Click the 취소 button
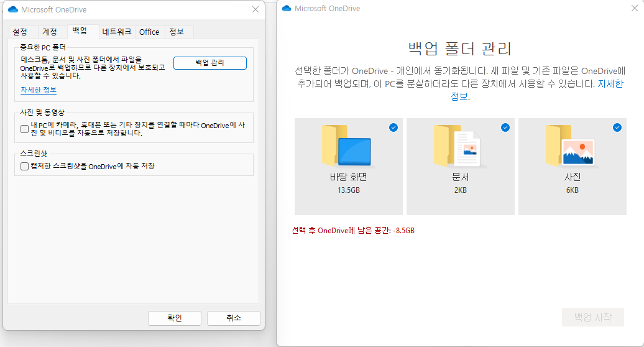Viewport: 644px width, 347px height. coord(234,318)
